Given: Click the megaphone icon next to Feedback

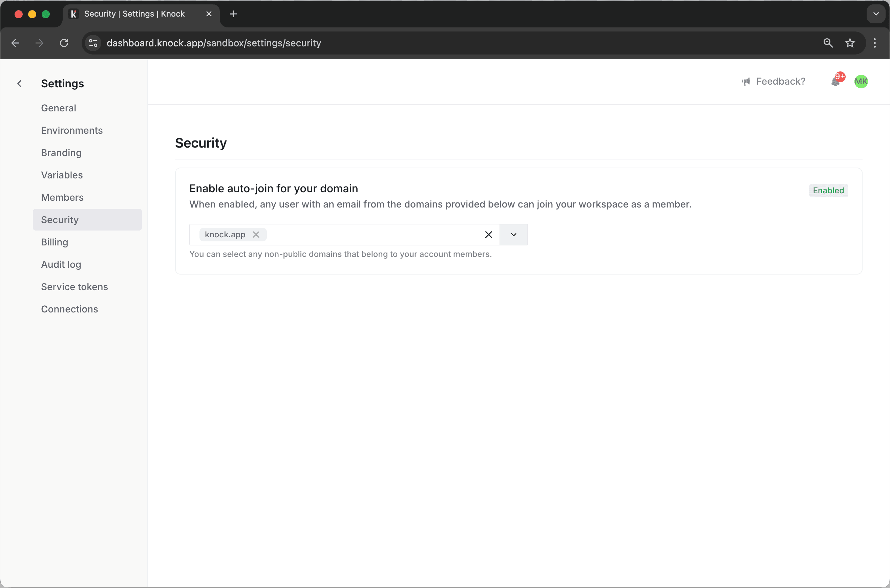Looking at the screenshot, I should tap(747, 81).
